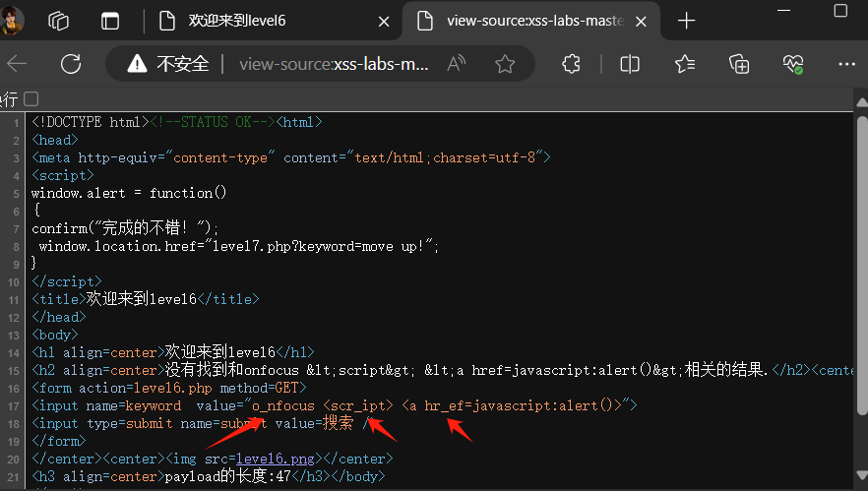Image resolution: width=868 pixels, height=491 pixels.
Task: Toggle the vertical tabs panel icon
Action: 109,21
